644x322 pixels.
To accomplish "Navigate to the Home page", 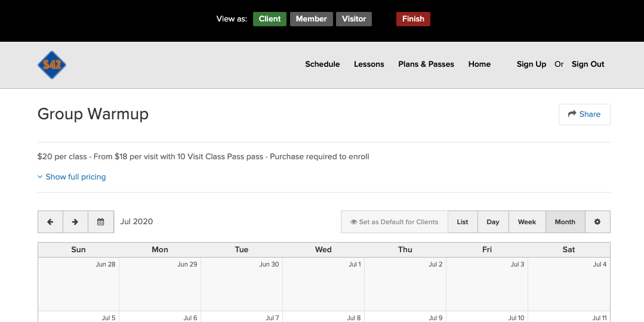I will pyautogui.click(x=479, y=64).
